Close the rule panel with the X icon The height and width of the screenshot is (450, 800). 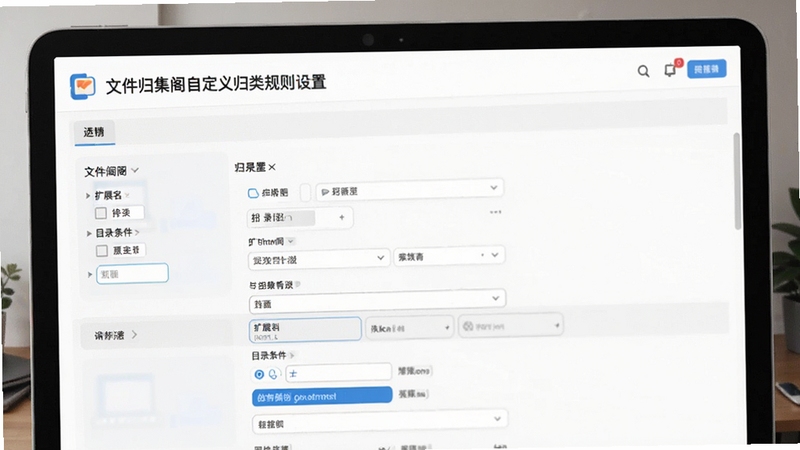272,167
